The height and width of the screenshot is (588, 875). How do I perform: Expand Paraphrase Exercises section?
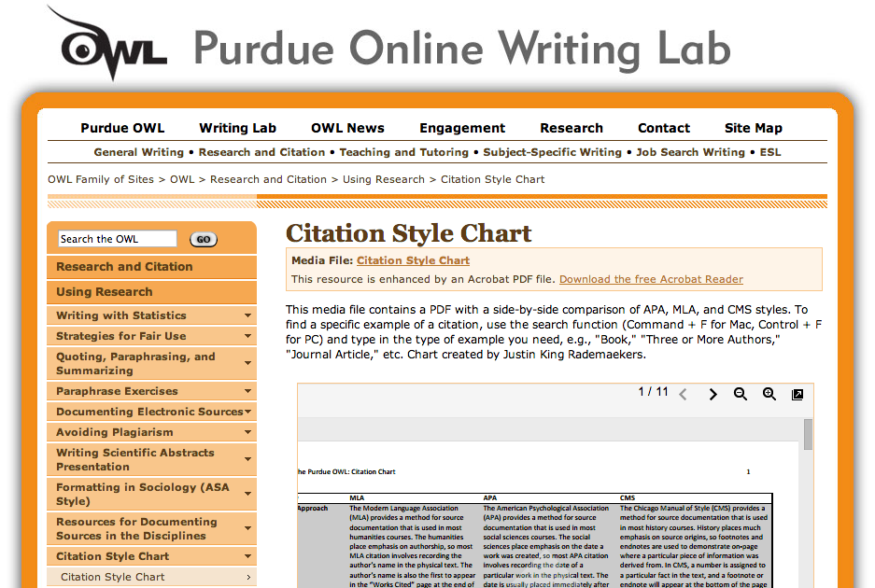point(152,391)
